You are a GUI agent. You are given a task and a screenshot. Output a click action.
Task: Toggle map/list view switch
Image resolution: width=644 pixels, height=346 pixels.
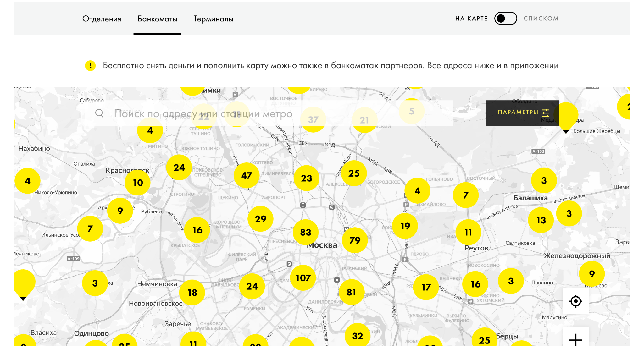505,19
